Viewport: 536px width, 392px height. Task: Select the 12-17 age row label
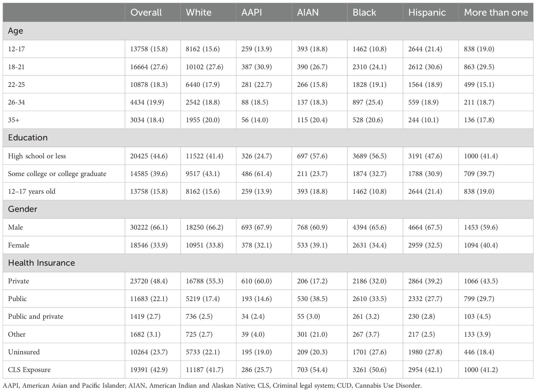[x=17, y=49]
